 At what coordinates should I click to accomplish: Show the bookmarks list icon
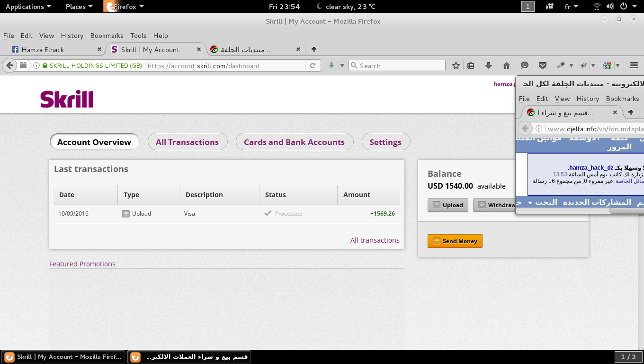coord(471,66)
